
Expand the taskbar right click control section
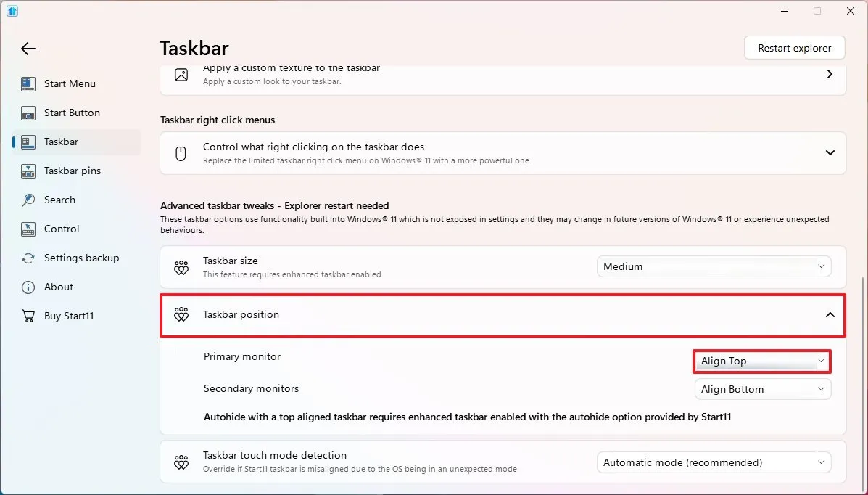click(830, 153)
